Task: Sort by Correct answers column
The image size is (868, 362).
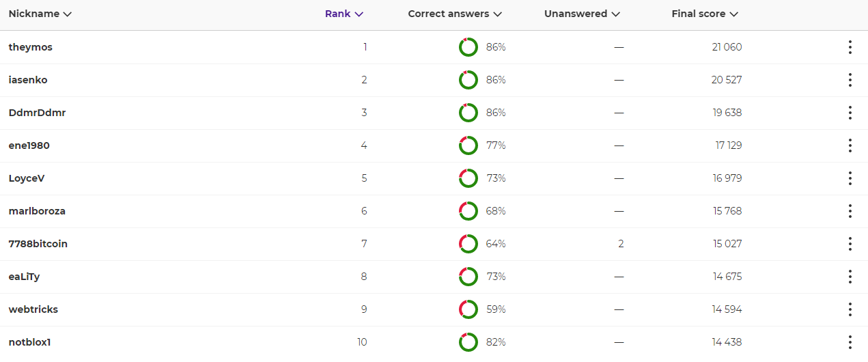Action: click(x=455, y=14)
